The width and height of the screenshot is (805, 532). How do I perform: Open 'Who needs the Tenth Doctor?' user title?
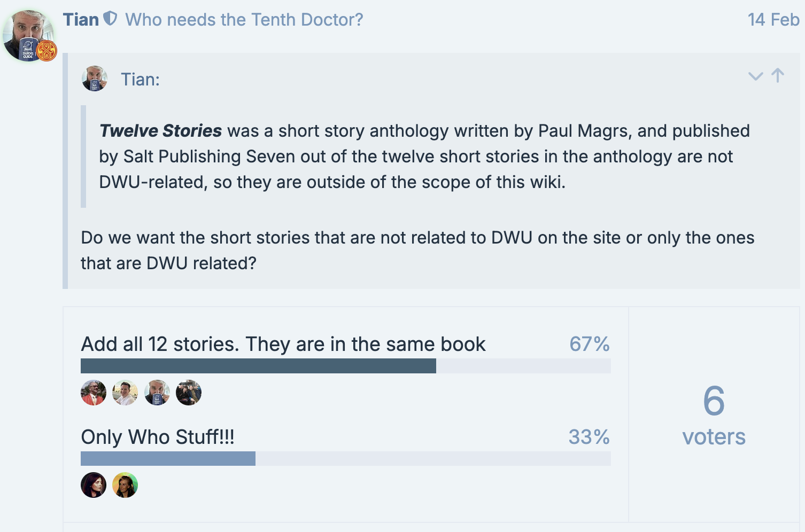pos(244,20)
